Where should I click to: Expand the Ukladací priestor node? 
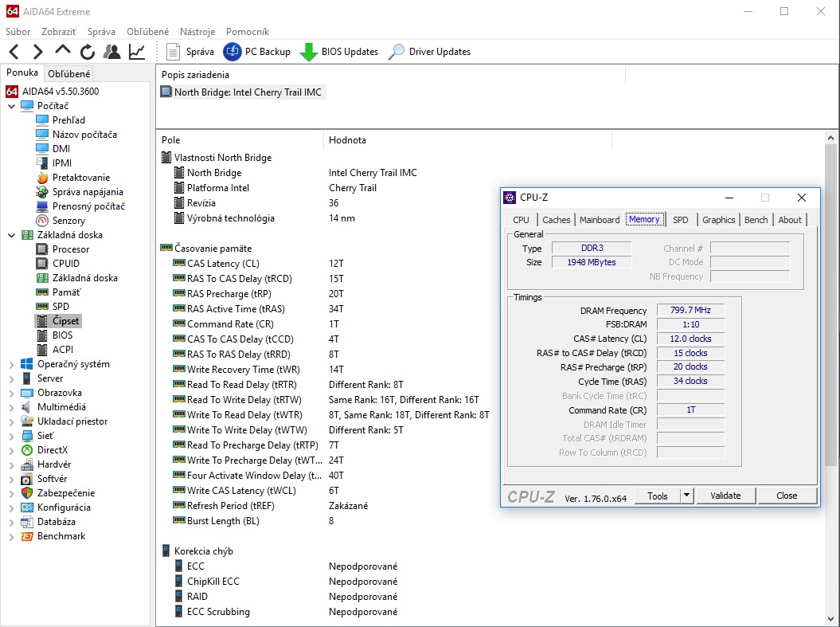[x=11, y=421]
